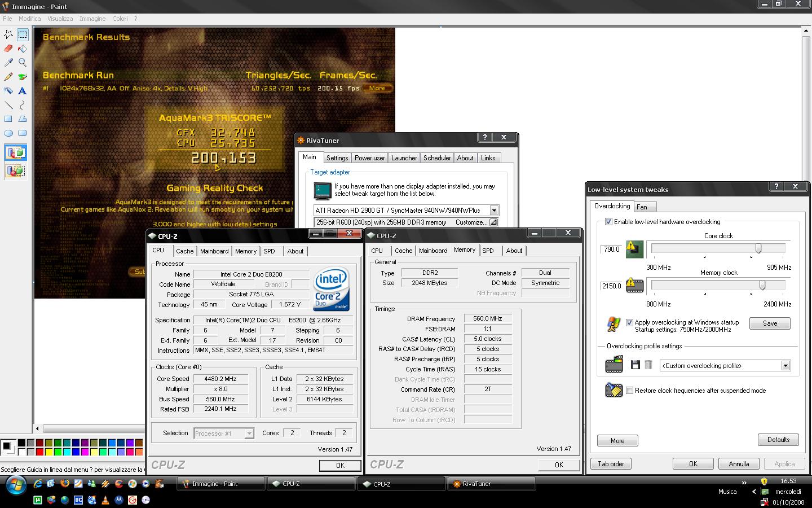Toggle Apply overclocking at Windows startup

pos(630,322)
